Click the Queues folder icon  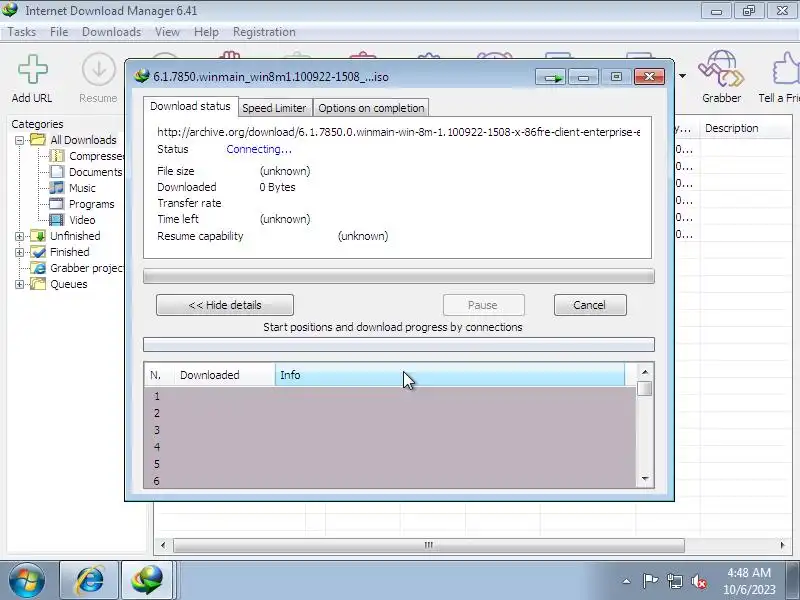pos(38,284)
